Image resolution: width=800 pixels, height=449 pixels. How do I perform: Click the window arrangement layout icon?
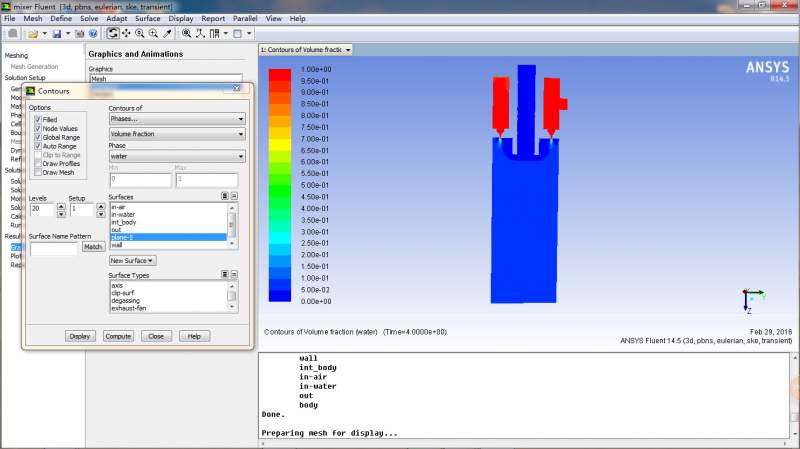tap(214, 34)
